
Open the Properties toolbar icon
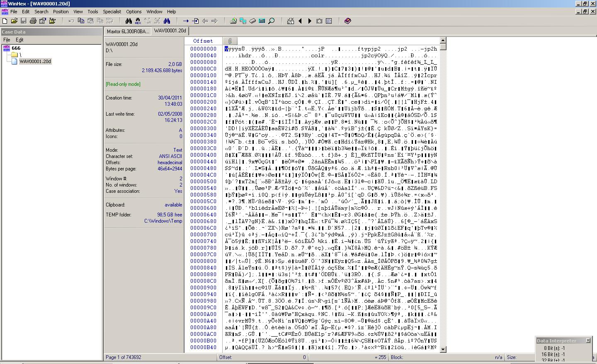coord(43,21)
